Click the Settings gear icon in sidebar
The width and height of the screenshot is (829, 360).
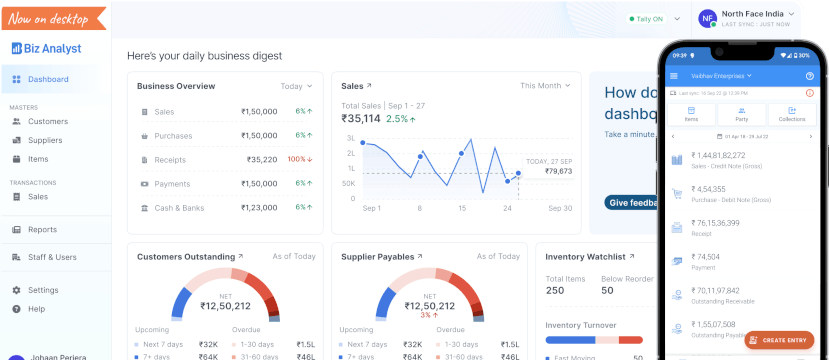point(16,290)
